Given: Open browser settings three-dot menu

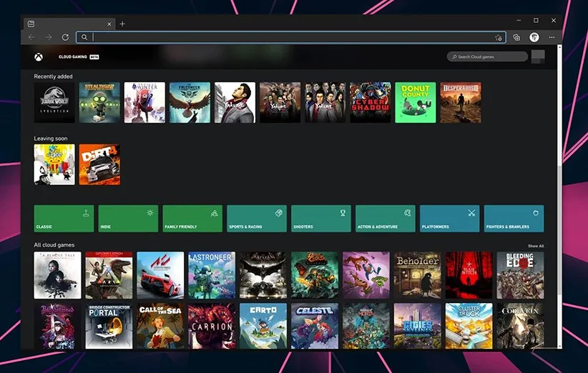Looking at the screenshot, I should pos(552,37).
